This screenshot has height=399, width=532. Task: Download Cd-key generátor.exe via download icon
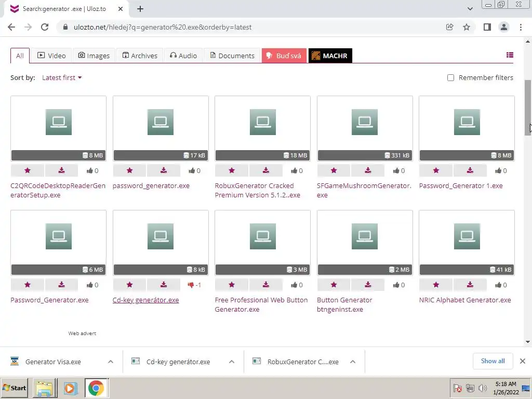[164, 285]
